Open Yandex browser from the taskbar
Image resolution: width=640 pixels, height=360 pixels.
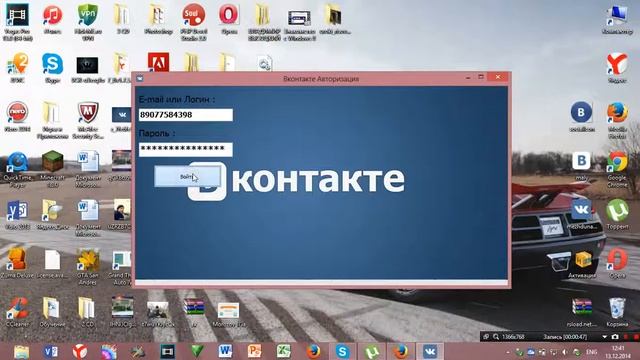pyautogui.click(x=80, y=351)
